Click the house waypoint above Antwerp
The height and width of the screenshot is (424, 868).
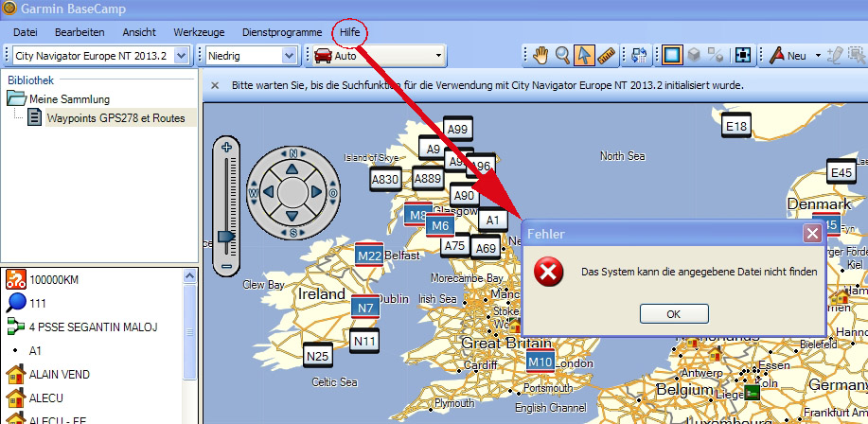[716, 353]
